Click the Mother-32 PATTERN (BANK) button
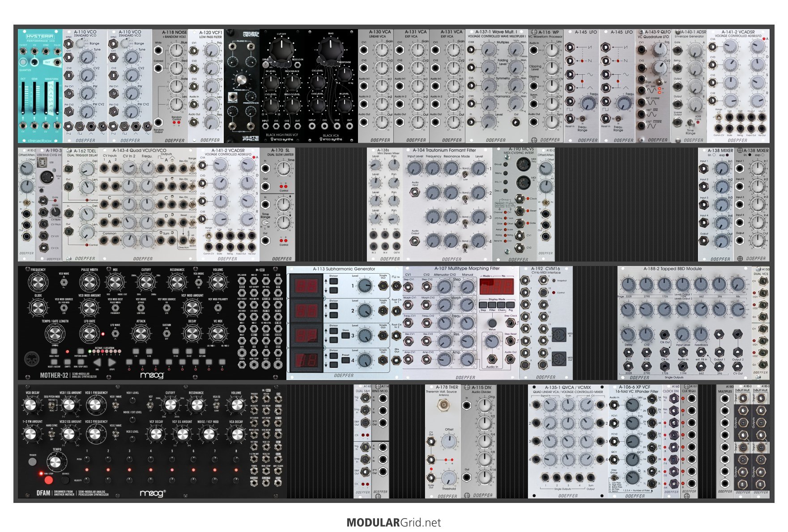This screenshot has height=532, width=788. tap(81, 351)
